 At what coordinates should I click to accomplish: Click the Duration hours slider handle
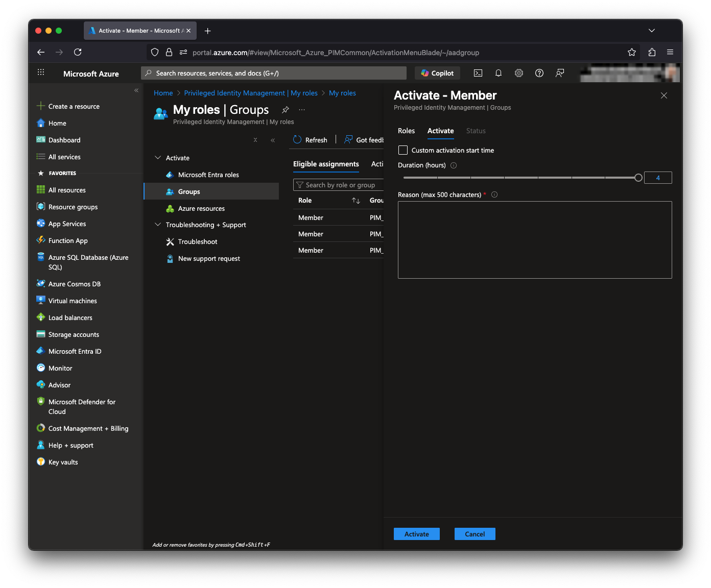click(638, 178)
